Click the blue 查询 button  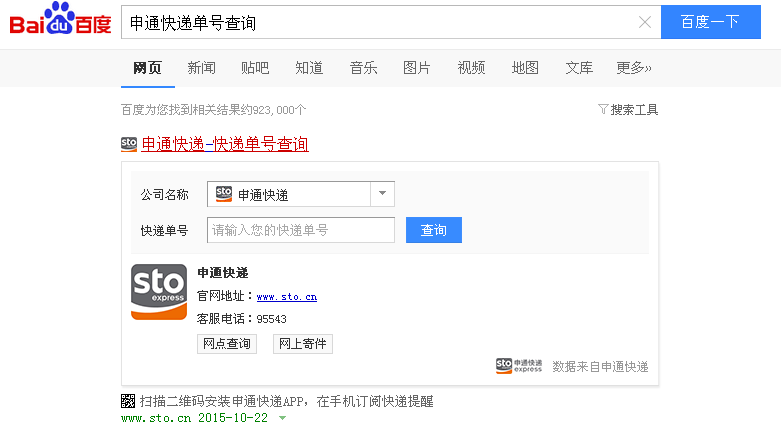point(434,230)
